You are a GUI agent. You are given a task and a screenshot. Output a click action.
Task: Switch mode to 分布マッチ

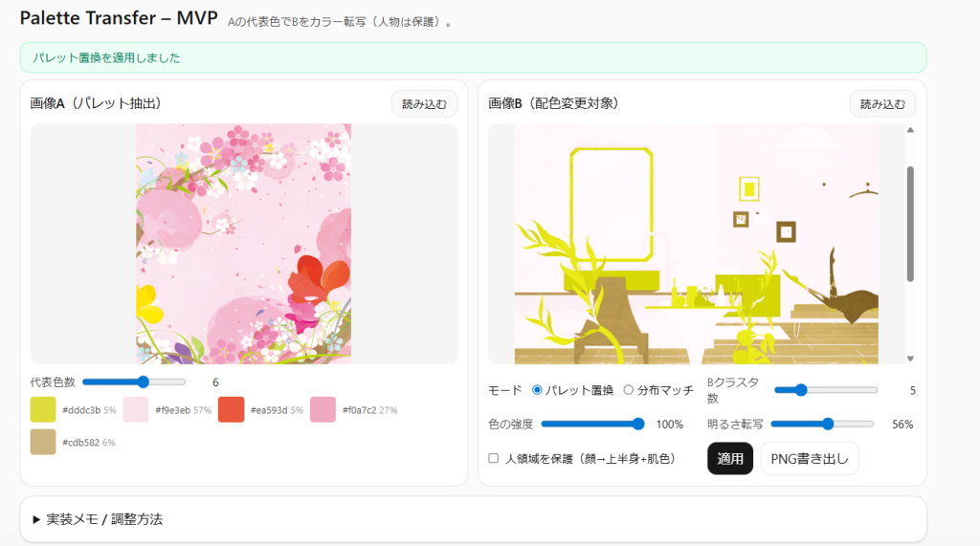(x=629, y=390)
